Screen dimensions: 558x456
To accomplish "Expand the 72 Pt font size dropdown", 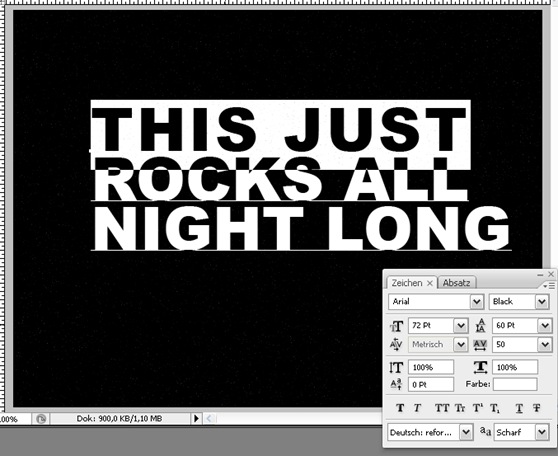I will (x=461, y=325).
